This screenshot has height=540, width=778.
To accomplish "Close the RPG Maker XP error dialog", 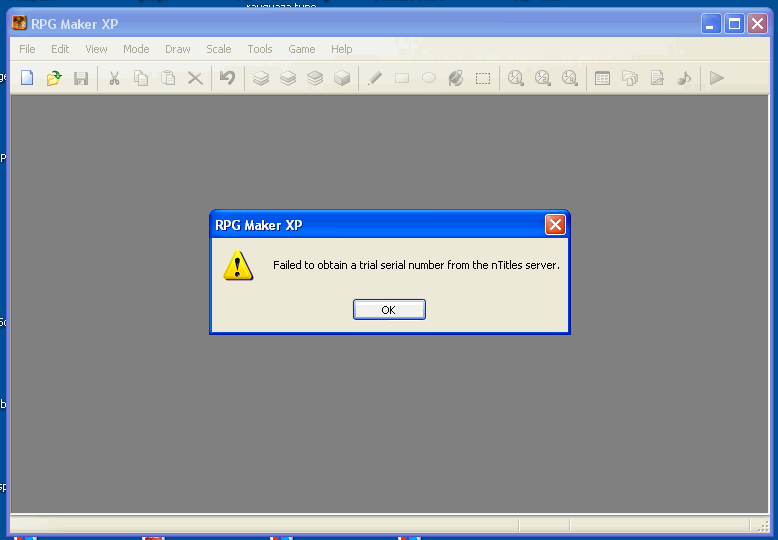I will point(555,224).
